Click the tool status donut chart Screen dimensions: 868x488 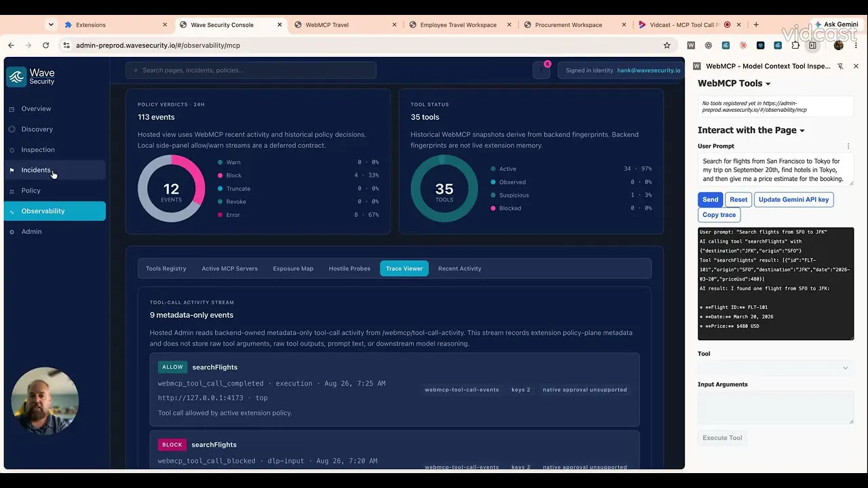pyautogui.click(x=444, y=188)
